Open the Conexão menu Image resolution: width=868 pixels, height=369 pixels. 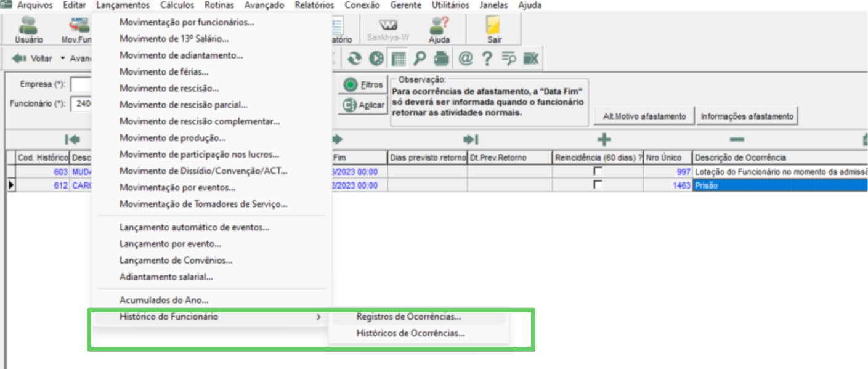tap(362, 5)
